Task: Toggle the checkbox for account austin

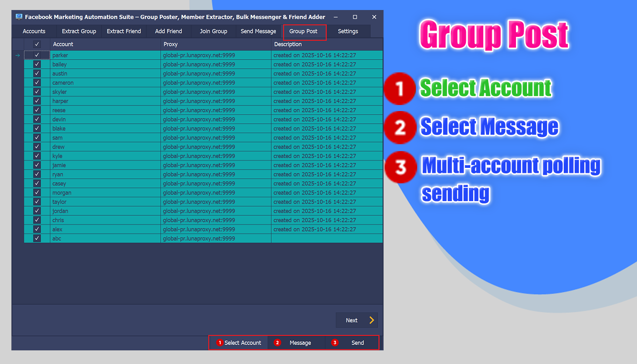Action: pos(37,73)
